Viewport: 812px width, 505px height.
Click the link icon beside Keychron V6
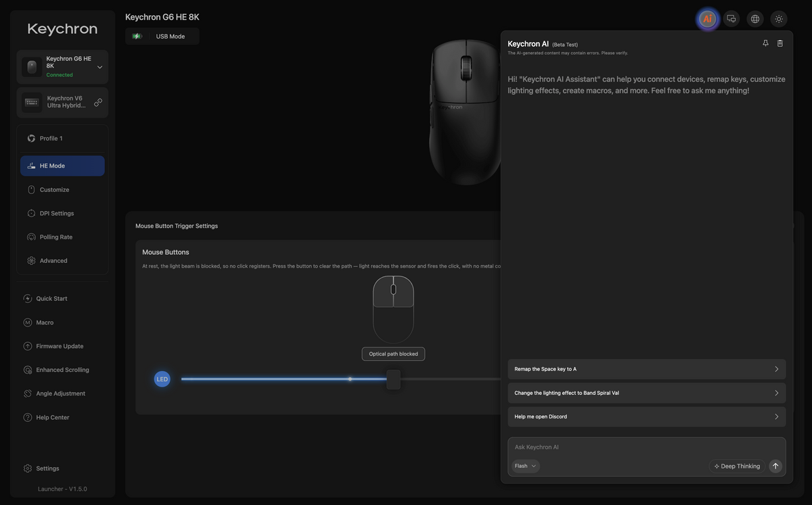[x=98, y=102]
